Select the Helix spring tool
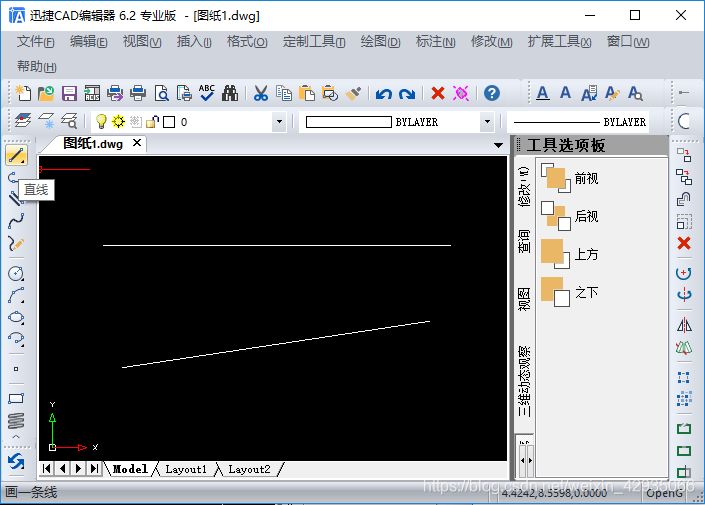The height and width of the screenshot is (505, 705). [16, 421]
